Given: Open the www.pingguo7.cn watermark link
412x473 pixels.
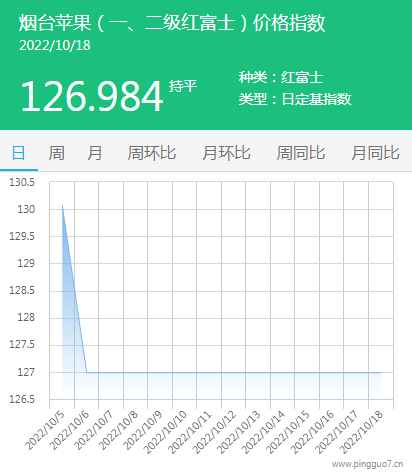Looking at the screenshot, I should tap(367, 464).
